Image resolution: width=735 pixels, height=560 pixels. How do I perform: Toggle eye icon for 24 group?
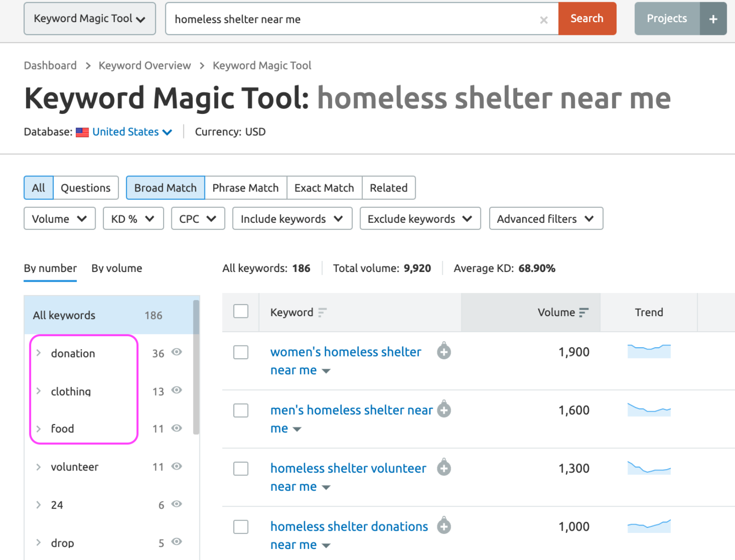pos(177,504)
